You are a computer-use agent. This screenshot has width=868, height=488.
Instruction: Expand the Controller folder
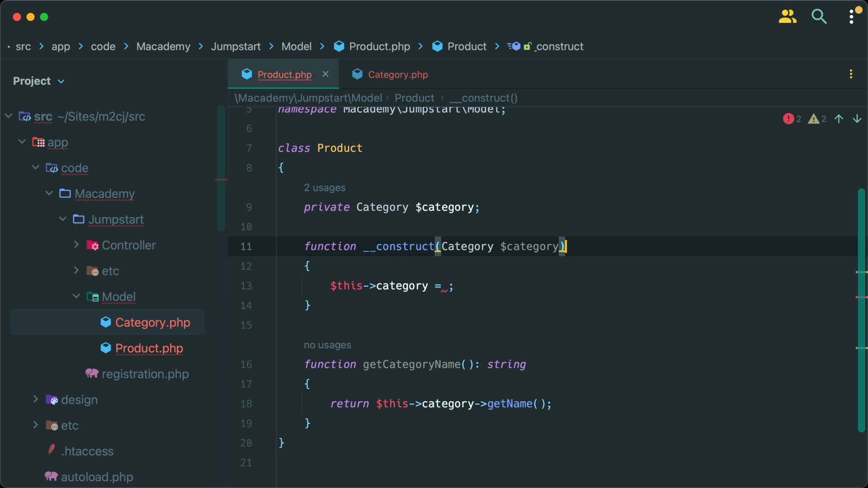click(x=77, y=245)
